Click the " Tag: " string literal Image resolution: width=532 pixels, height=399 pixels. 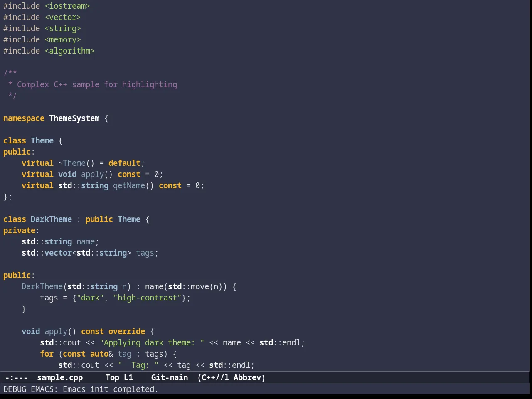(138, 365)
